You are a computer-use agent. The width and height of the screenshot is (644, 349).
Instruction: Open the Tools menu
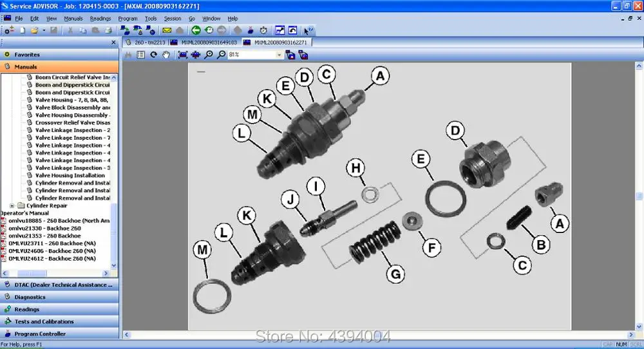(151, 19)
